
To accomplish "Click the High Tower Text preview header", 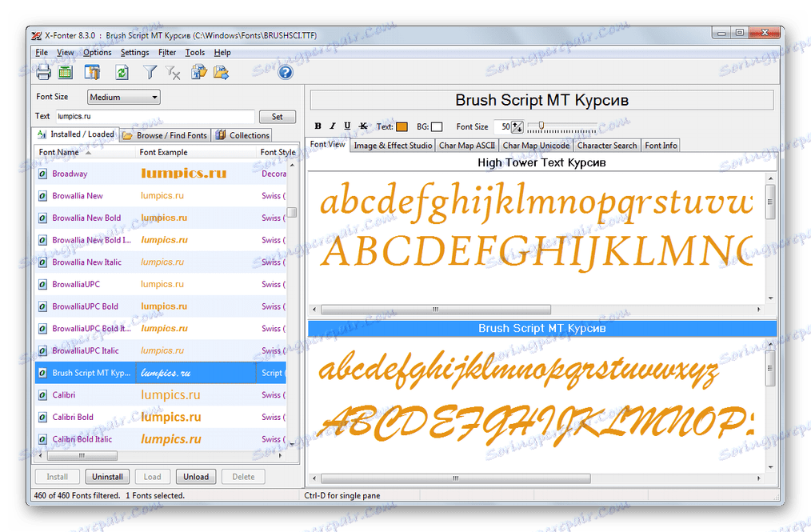I will pos(541,162).
